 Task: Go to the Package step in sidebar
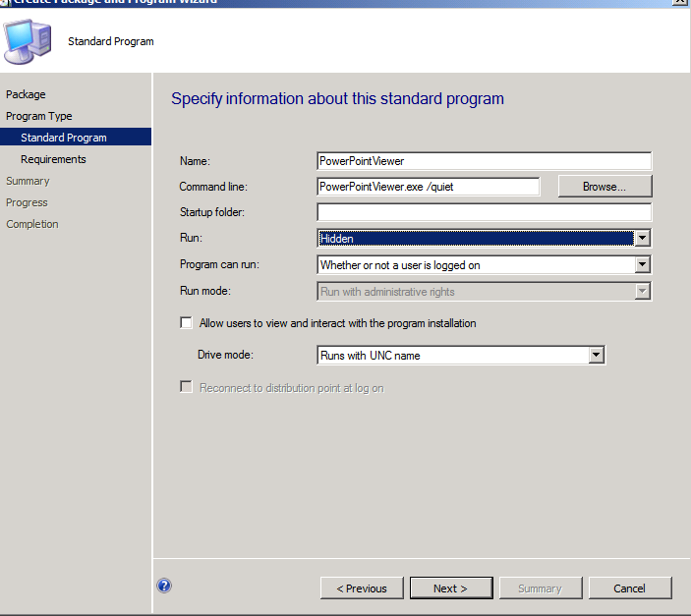[x=26, y=94]
